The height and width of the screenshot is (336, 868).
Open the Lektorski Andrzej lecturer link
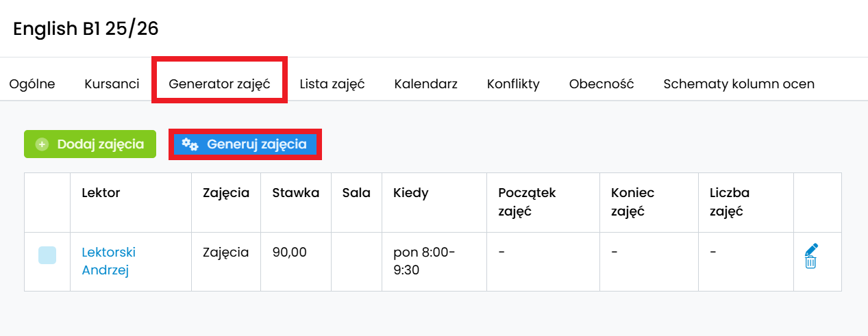tap(108, 261)
